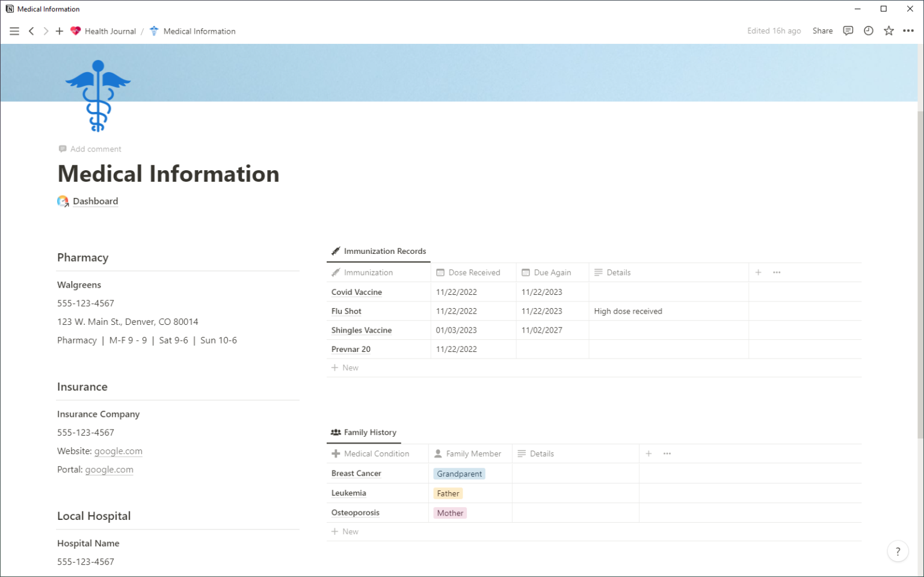Open the insurance Portal google.com link
Viewport: 924px width, 577px height.
pyautogui.click(x=109, y=469)
